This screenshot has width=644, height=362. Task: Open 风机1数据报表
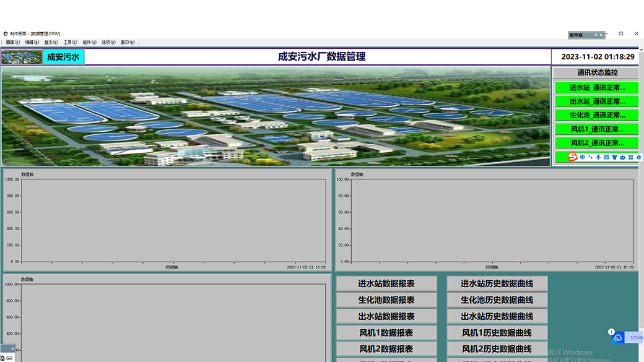(386, 332)
